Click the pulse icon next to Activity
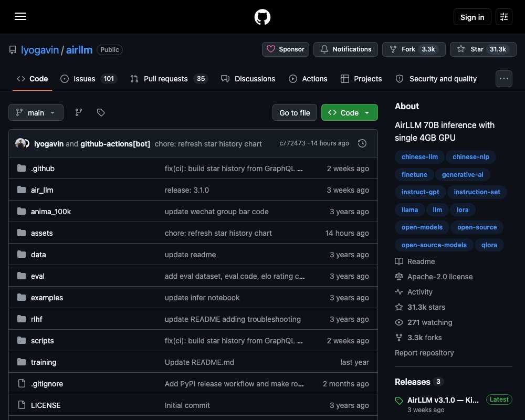The image size is (525, 420). coord(399,292)
